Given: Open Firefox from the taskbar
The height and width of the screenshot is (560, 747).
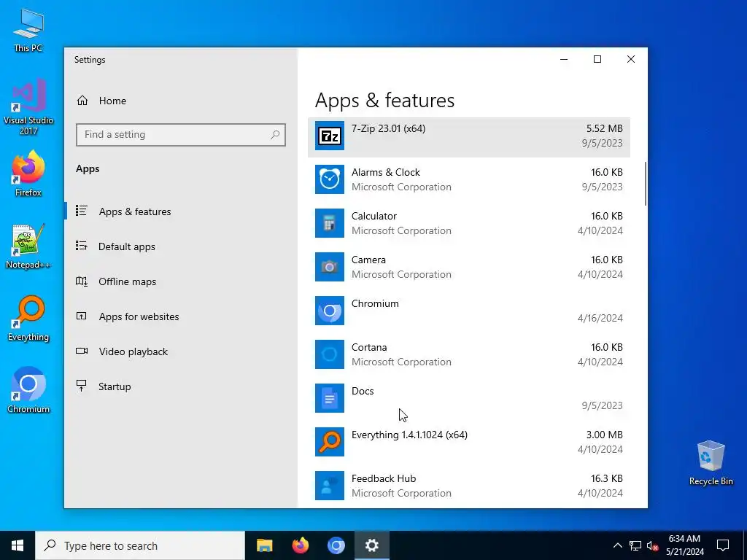Looking at the screenshot, I should click(300, 545).
